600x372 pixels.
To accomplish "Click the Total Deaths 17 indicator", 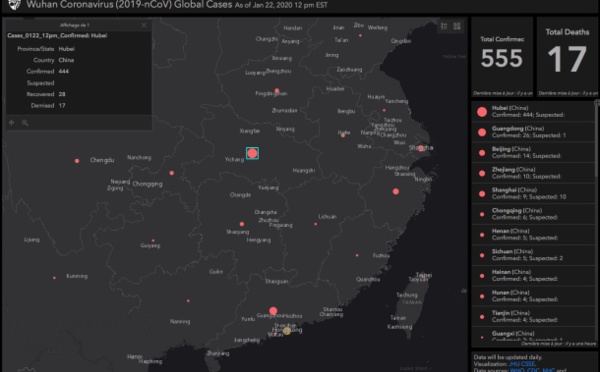I will click(567, 56).
